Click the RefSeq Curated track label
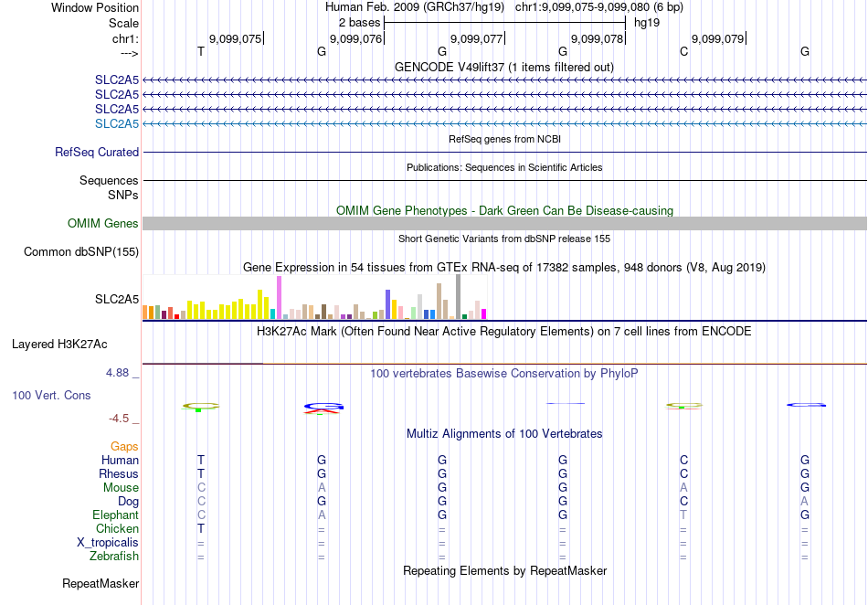The height and width of the screenshot is (605, 868). click(x=97, y=152)
